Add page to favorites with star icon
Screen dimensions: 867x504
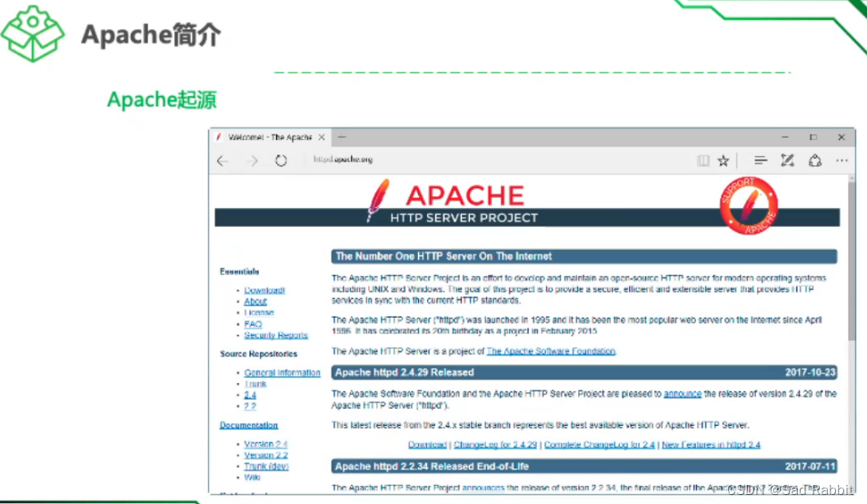[x=723, y=161]
